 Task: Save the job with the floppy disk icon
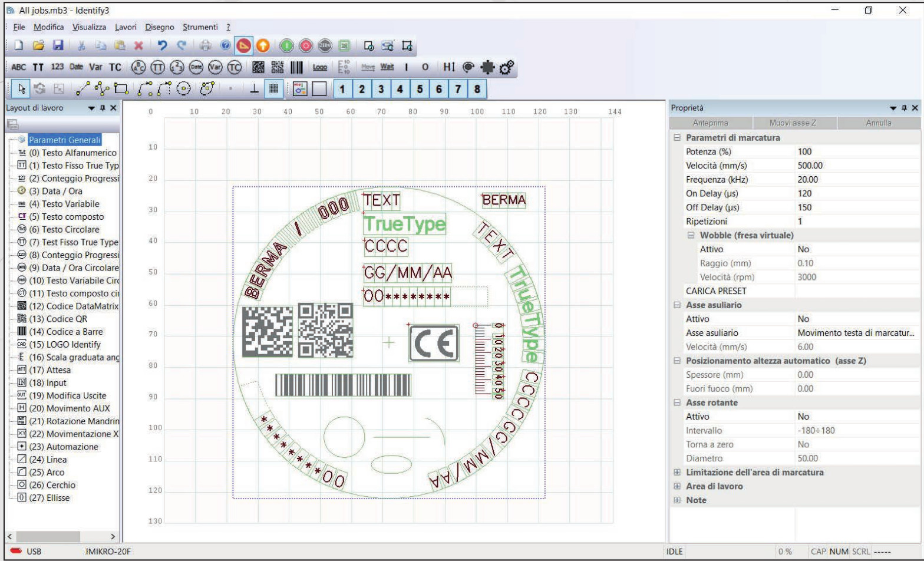[58, 45]
